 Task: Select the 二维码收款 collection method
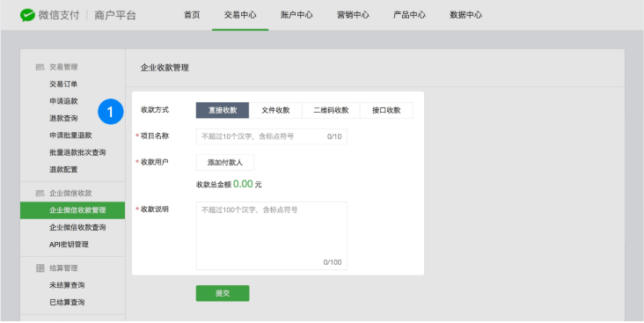[x=331, y=110]
